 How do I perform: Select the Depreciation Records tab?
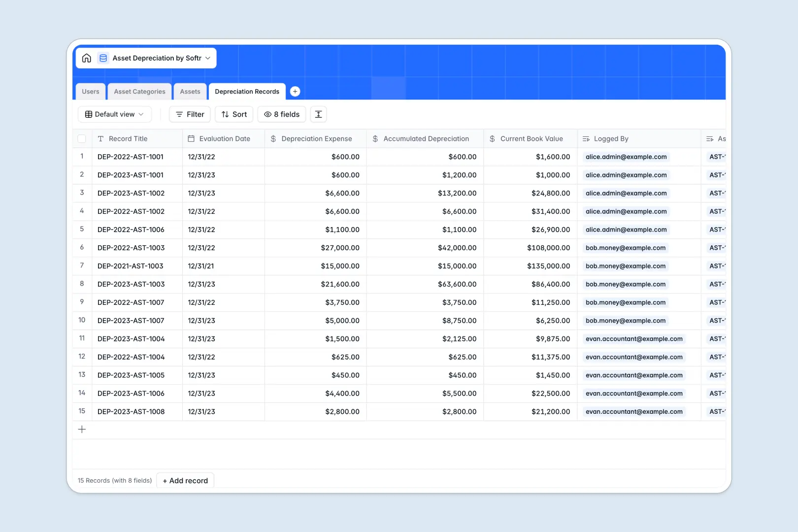tap(247, 92)
